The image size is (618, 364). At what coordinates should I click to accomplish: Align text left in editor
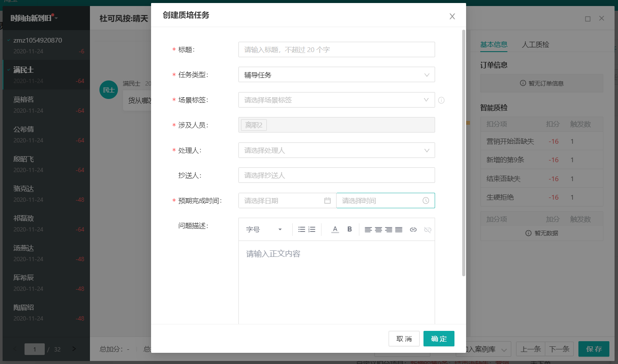click(368, 230)
